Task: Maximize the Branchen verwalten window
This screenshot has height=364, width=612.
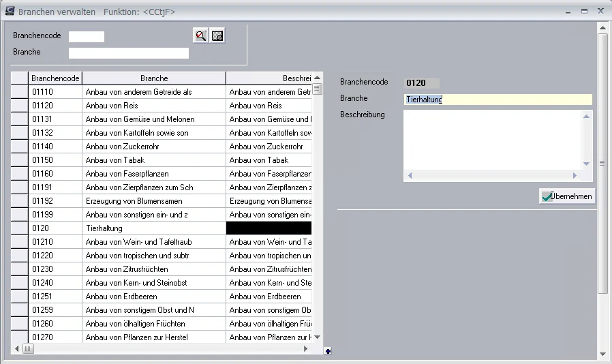Action: click(x=584, y=12)
